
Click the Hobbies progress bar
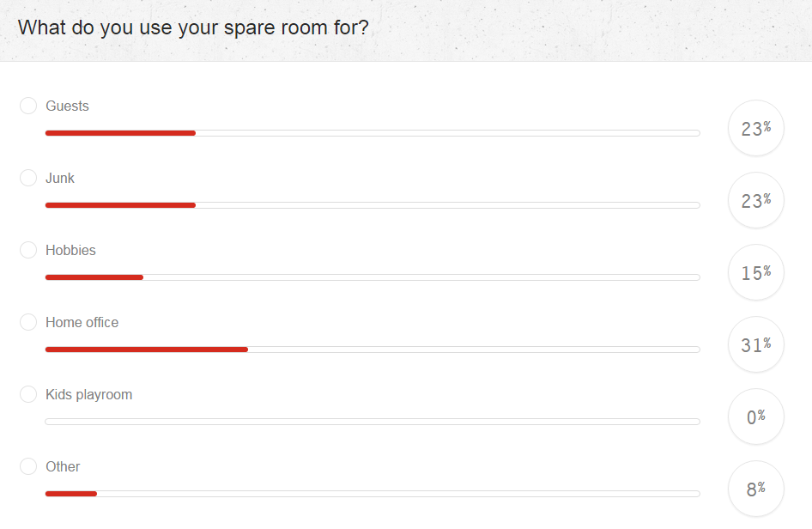tap(373, 277)
